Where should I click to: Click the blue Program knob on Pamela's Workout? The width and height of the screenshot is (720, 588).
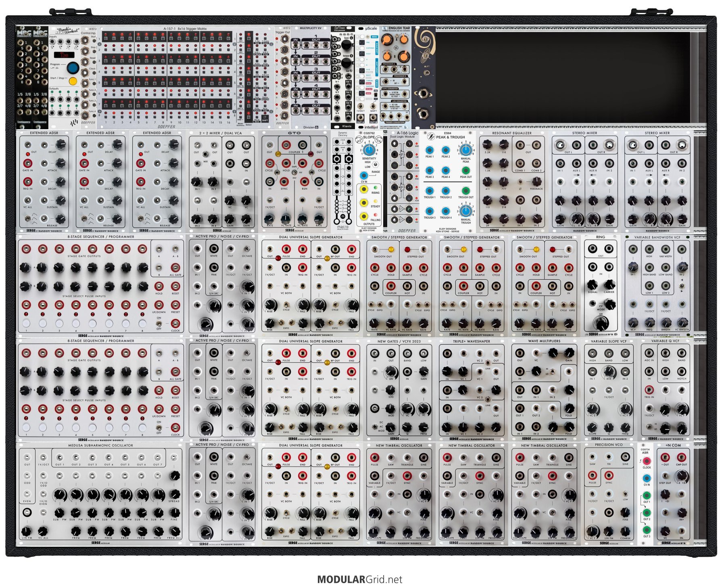point(73,67)
